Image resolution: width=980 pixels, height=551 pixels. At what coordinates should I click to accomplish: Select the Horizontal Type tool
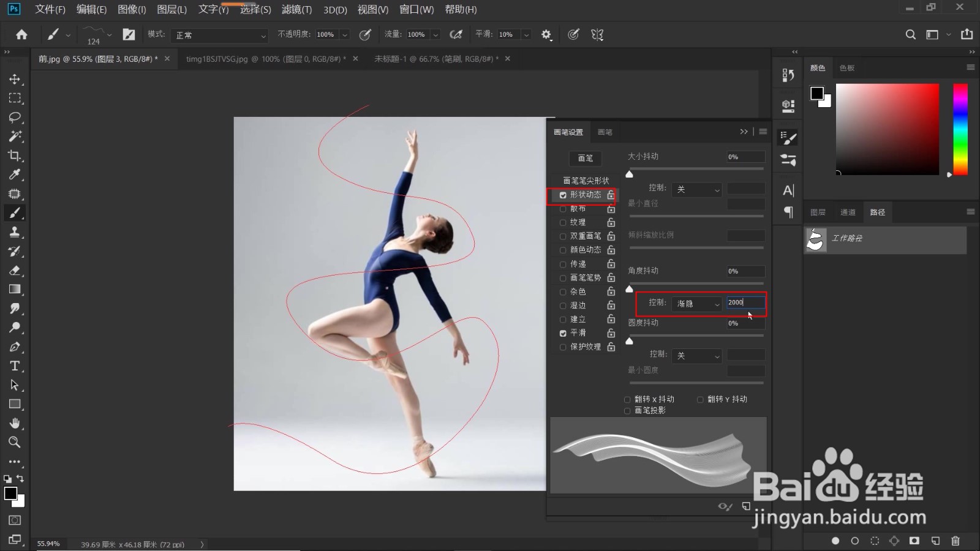tap(15, 366)
